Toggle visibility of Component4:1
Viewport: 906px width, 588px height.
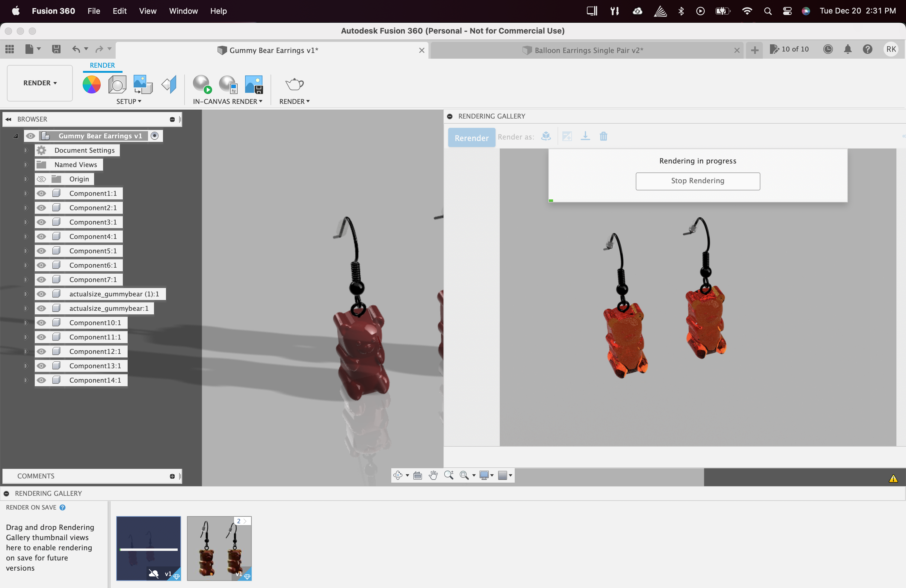(41, 236)
